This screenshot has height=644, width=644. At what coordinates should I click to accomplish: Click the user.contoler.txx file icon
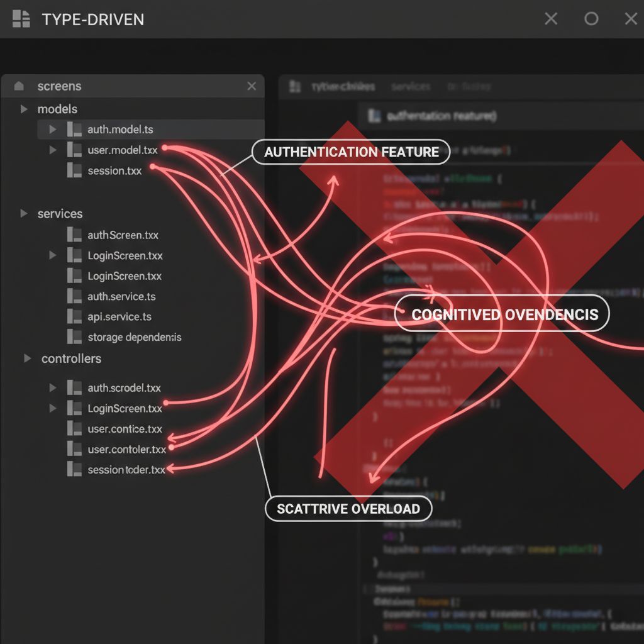click(x=74, y=449)
